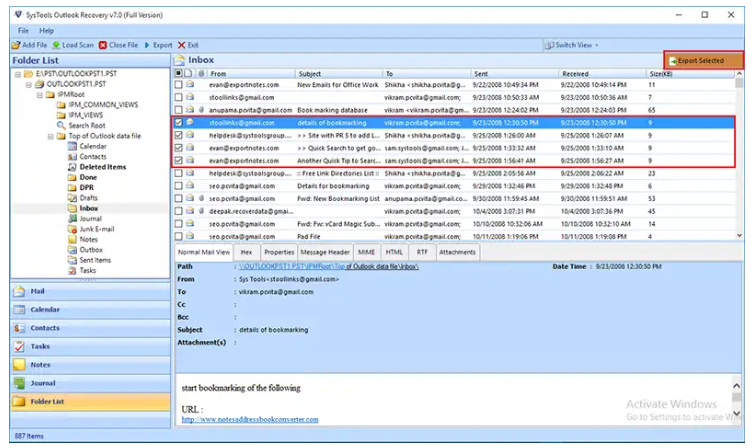Toggle the select-all checkbox in header
755x448 pixels.
click(179, 74)
